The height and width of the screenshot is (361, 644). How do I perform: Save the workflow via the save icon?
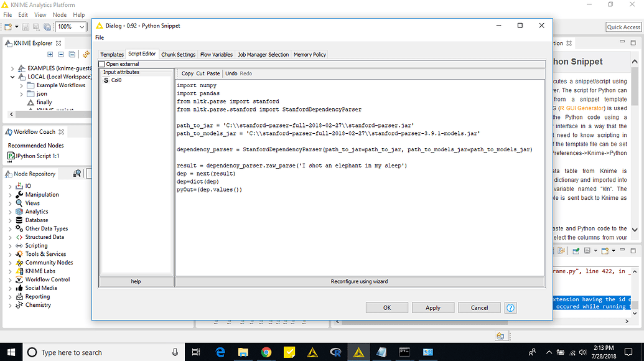point(24,26)
